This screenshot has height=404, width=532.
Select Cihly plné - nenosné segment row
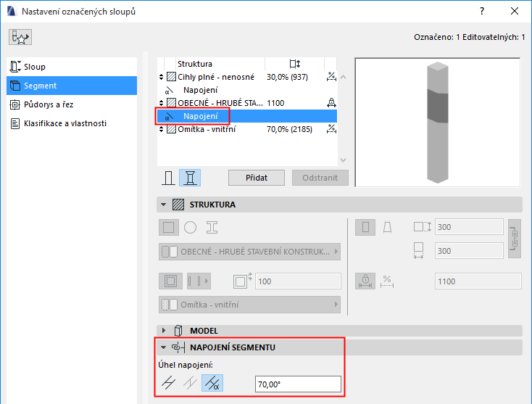click(x=247, y=77)
